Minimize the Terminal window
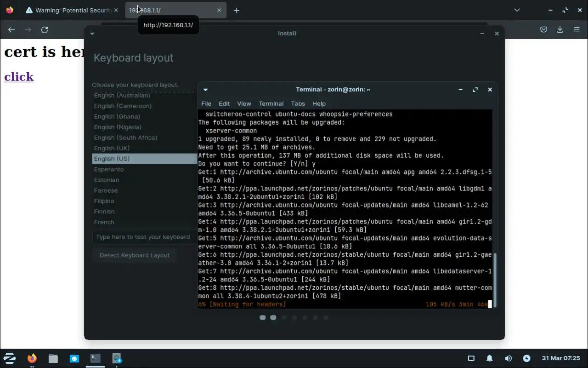This screenshot has height=368, width=588. click(460, 90)
